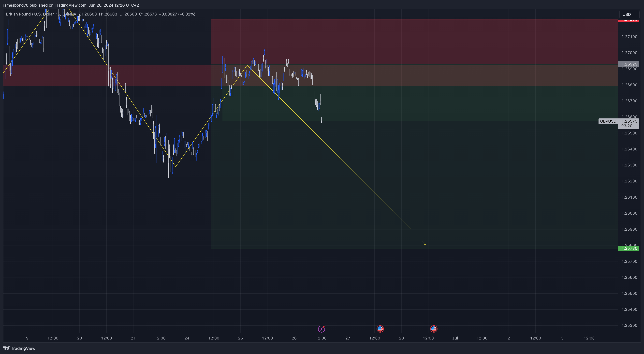Click the 1.26100 price axis label
The image size is (644, 354).
click(x=629, y=197)
